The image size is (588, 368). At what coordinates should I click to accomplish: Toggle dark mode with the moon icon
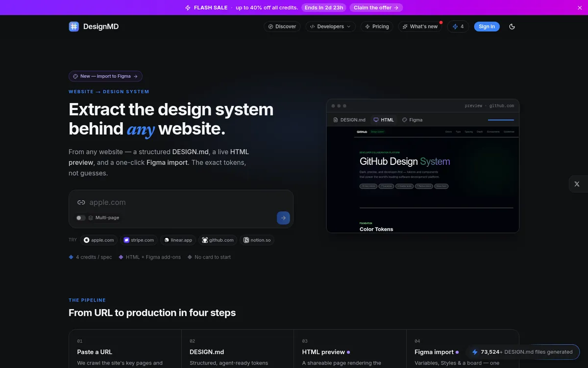pyautogui.click(x=512, y=26)
